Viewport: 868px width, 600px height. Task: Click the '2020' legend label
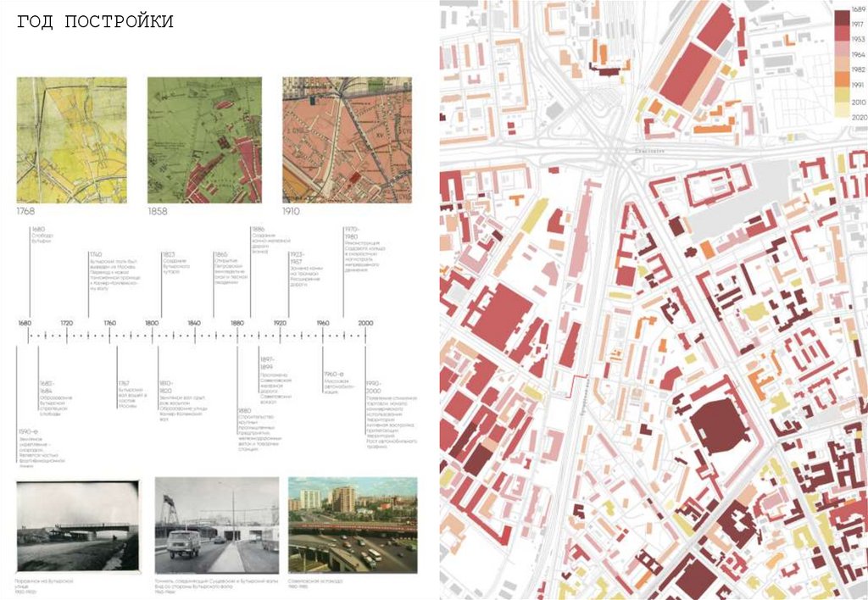(859, 117)
